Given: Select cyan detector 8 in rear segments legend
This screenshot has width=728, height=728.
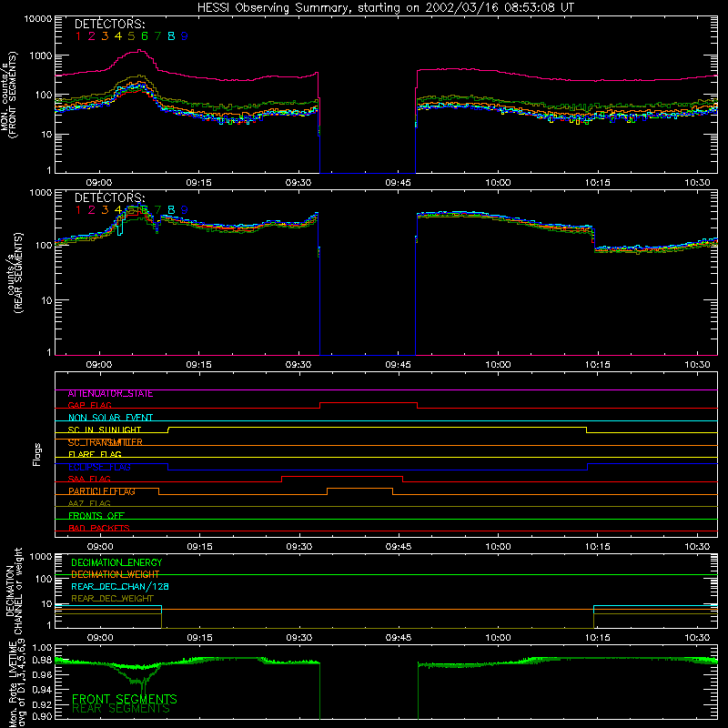Looking at the screenshot, I should point(171,210).
